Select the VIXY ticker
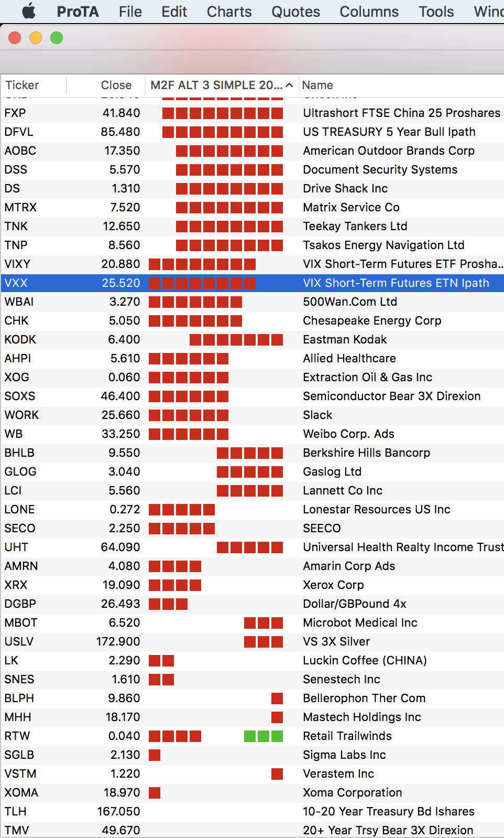Screen dimensions: 504x838 tap(17, 264)
